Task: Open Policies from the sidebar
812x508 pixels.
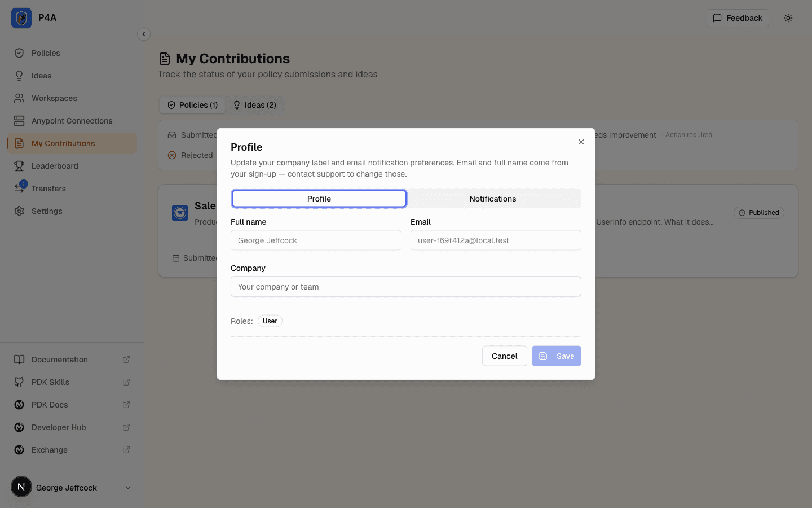Action: [72, 53]
